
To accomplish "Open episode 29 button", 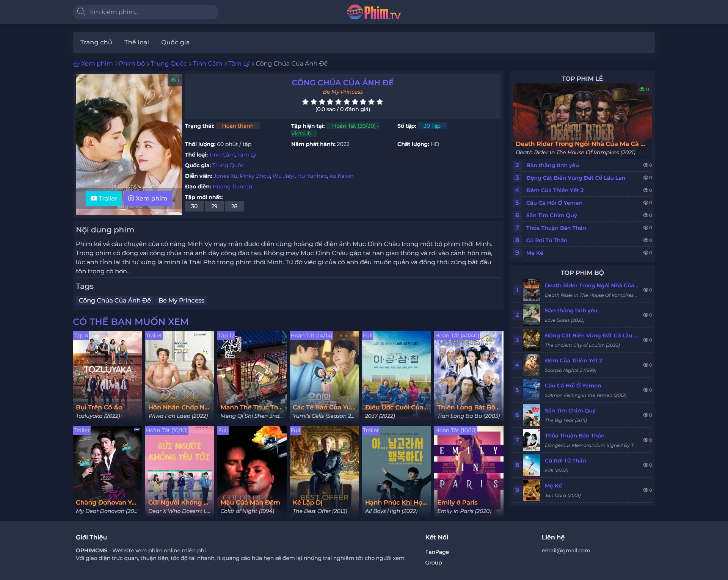I will 214,206.
